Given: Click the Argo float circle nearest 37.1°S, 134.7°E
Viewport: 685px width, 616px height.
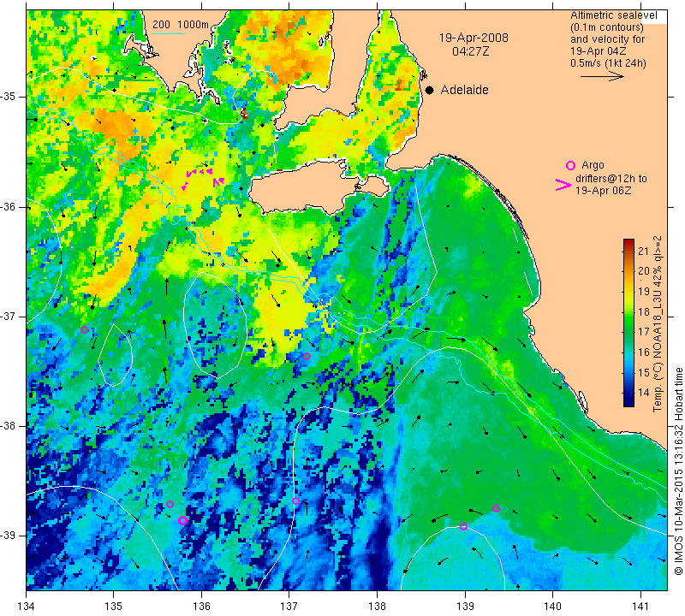Looking at the screenshot, I should [x=84, y=329].
